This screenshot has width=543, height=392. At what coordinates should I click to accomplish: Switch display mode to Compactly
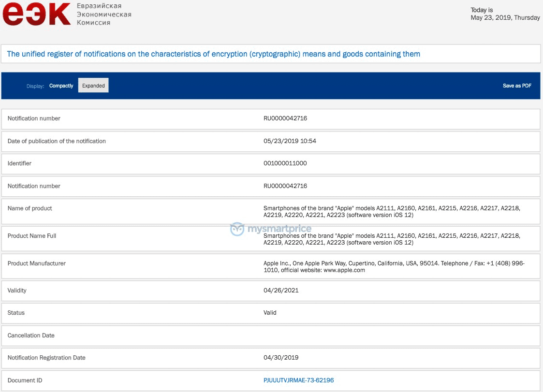point(61,86)
